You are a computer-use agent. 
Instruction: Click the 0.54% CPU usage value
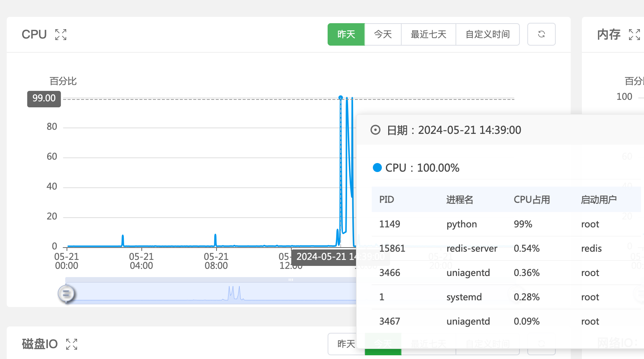pos(527,248)
